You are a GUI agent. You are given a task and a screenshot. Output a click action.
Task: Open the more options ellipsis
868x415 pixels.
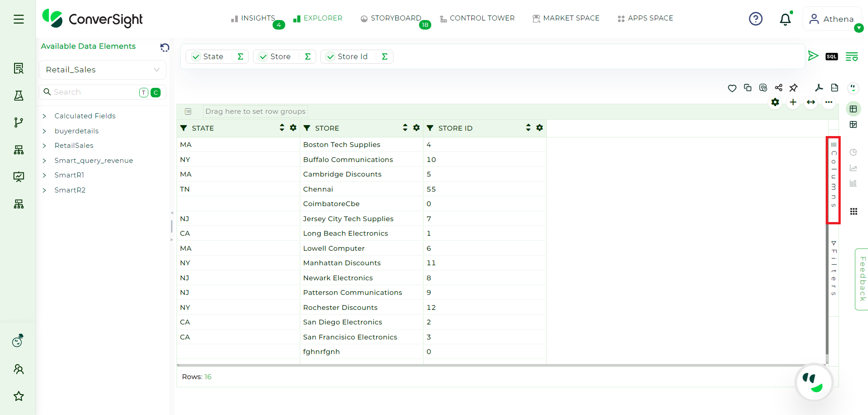(x=829, y=102)
